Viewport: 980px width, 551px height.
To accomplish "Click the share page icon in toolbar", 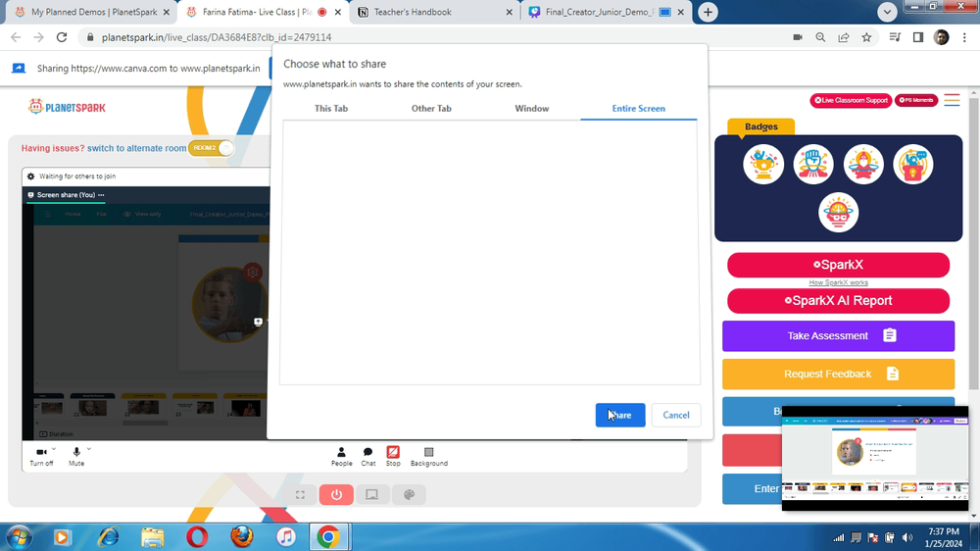I will [x=844, y=37].
